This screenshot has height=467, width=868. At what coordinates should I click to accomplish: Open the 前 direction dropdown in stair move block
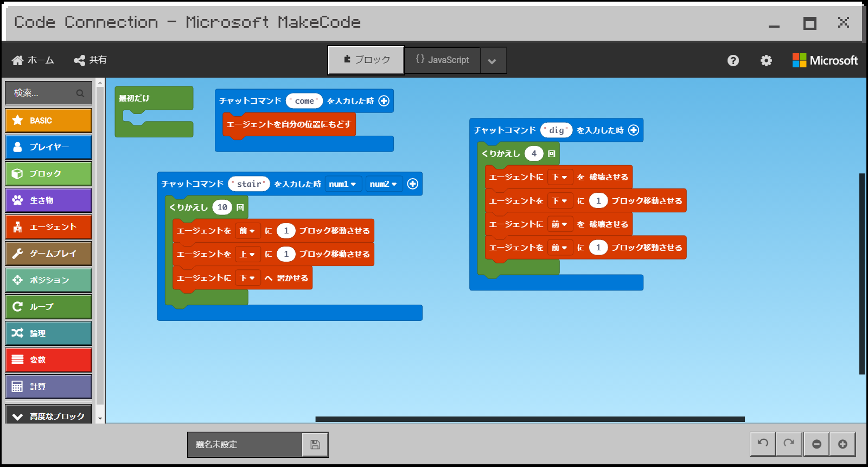pyautogui.click(x=247, y=231)
